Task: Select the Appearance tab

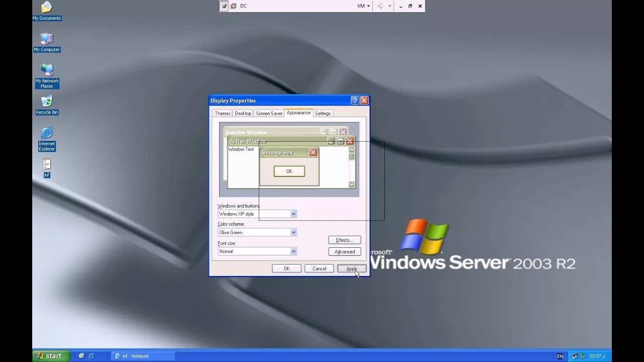Action: click(x=298, y=113)
